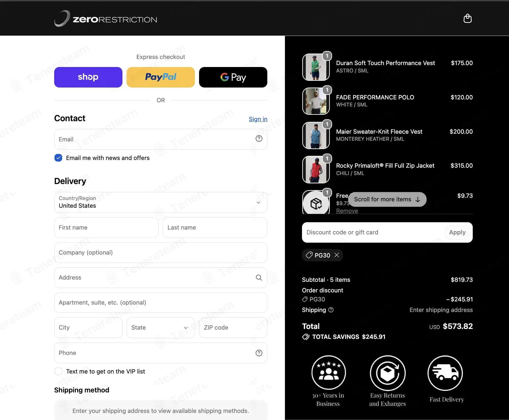
Task: Expand the State dropdown
Action: point(161,327)
